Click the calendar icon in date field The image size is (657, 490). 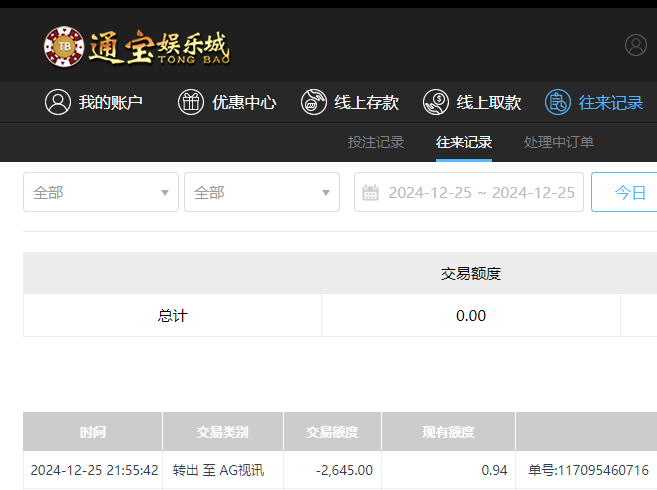(x=370, y=192)
